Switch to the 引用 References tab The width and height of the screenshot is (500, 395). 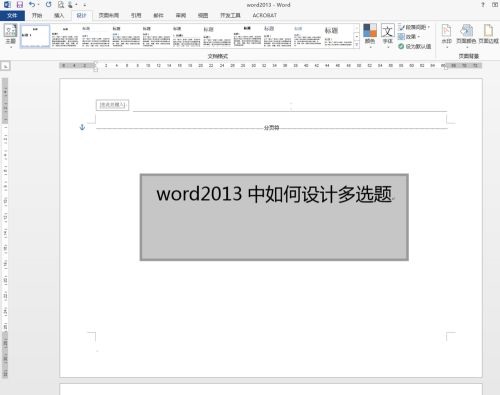tap(136, 15)
